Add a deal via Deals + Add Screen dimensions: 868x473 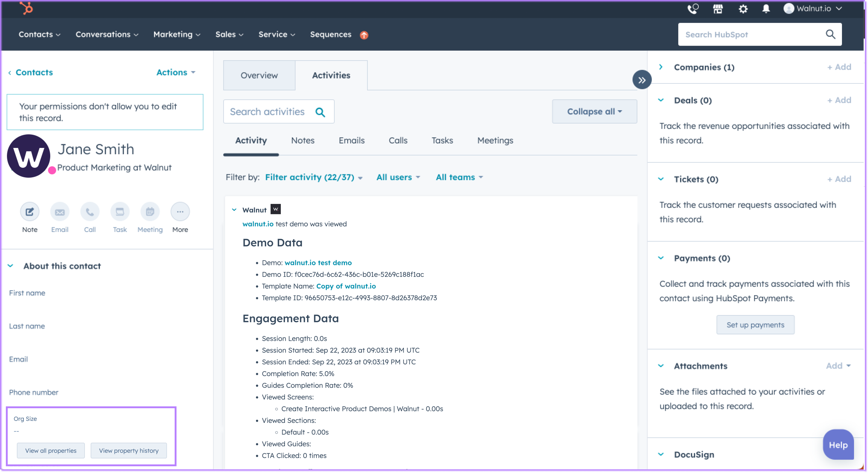pyautogui.click(x=839, y=100)
